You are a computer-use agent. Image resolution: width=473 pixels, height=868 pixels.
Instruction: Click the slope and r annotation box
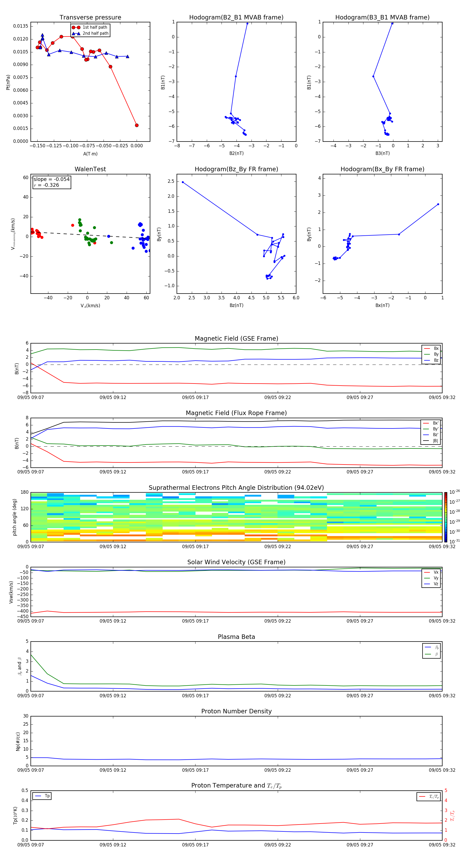[52, 182]
